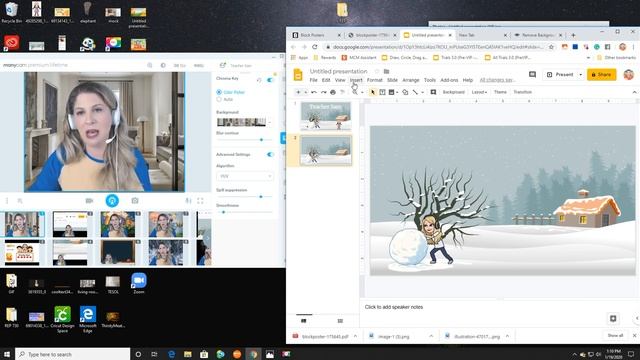Viewport: 640px width, 360px height.
Task: Choose the Select arrow cursor tool
Action: pyautogui.click(x=372, y=92)
